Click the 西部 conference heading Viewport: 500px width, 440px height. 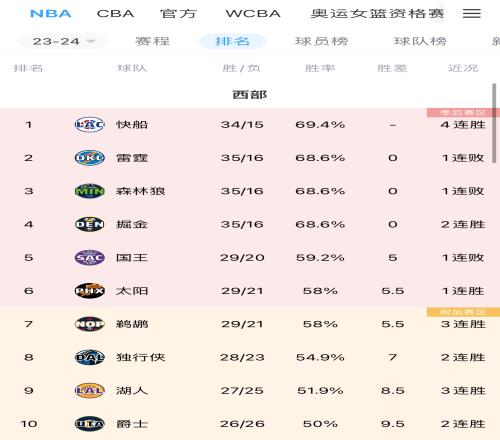click(x=250, y=95)
